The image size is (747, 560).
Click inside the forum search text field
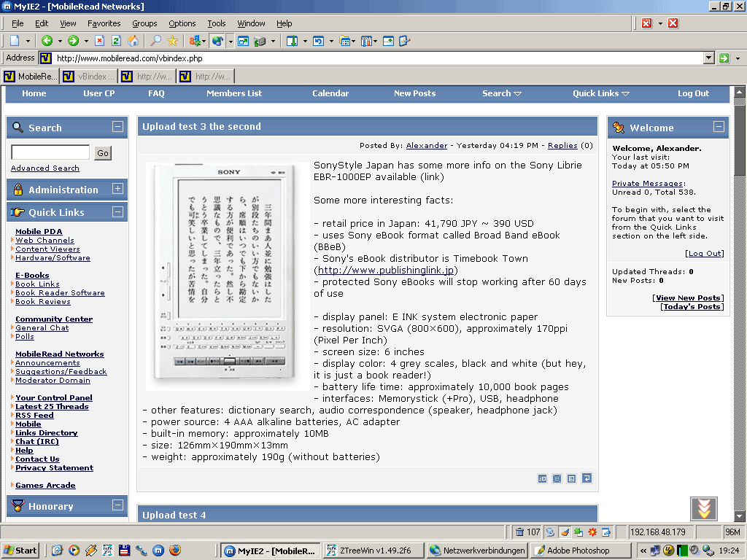[50, 152]
